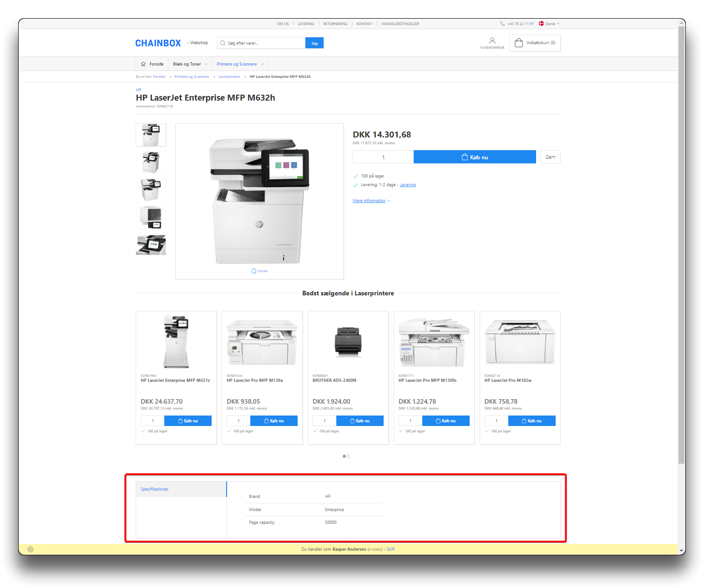This screenshot has width=704, height=588.
Task: Click Køb nu for HP LaserJet Pro M102w
Action: pos(532,421)
